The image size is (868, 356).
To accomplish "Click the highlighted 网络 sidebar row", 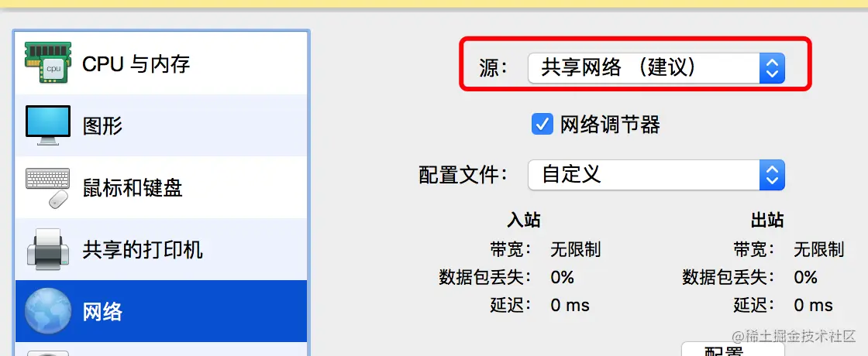I will point(161,311).
